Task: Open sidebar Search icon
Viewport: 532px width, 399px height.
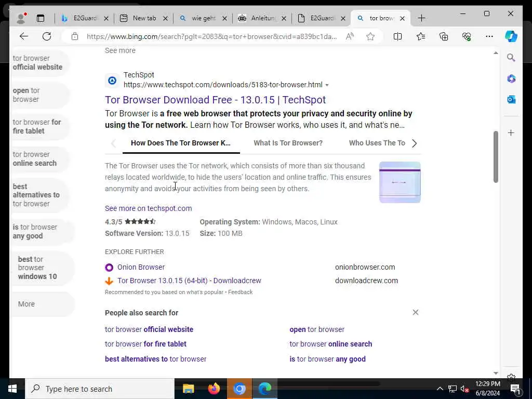Action: [511, 58]
